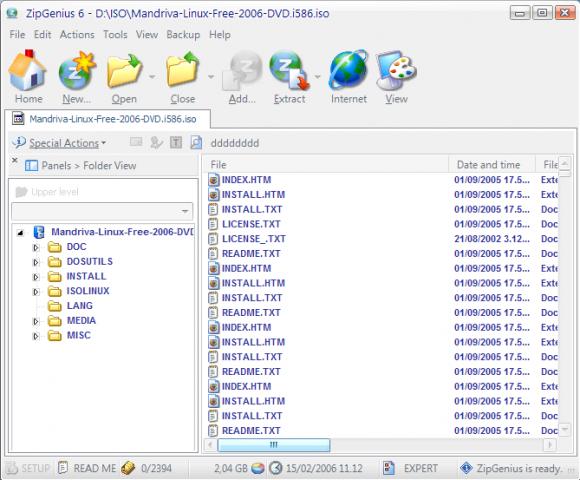Open the Internet globe icon
This screenshot has height=480, width=580.
click(x=348, y=70)
